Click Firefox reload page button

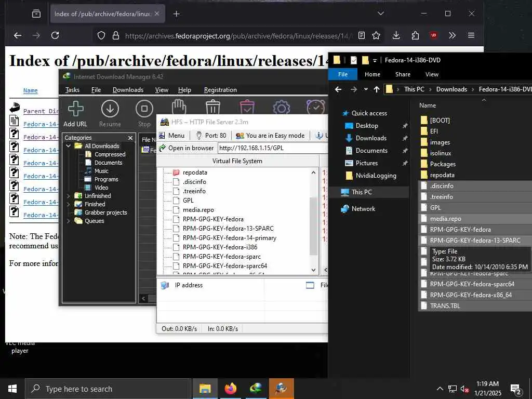[55, 35]
